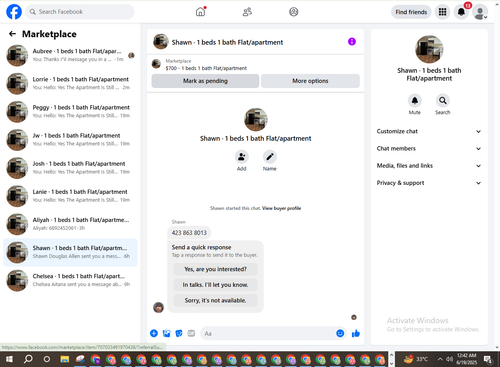500x367 pixels.
Task: Open the Facebook menu grid icon
Action: click(442, 12)
